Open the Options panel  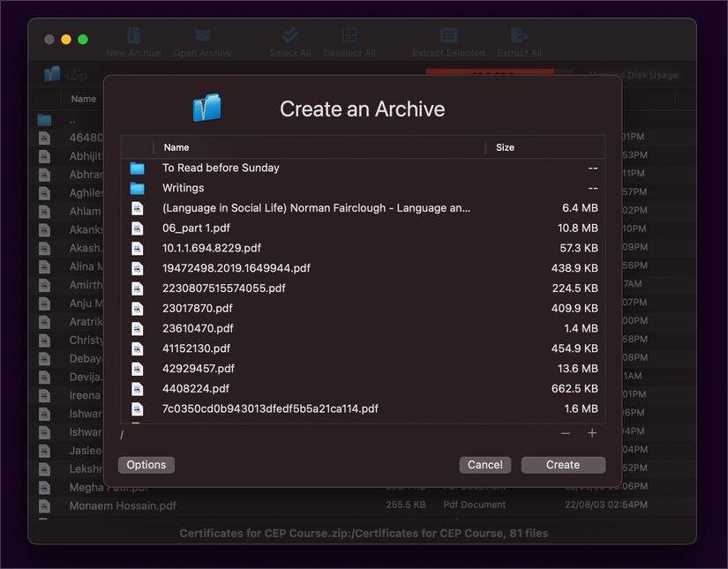(146, 464)
